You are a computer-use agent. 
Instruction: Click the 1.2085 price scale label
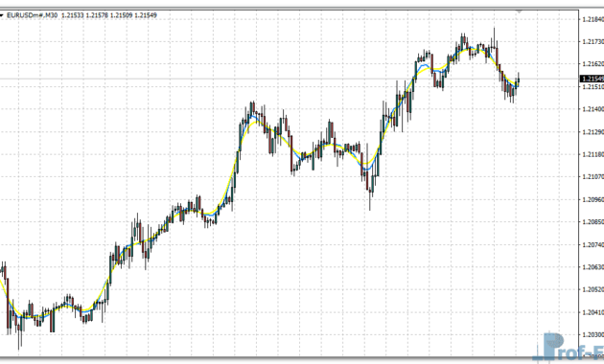(593, 222)
